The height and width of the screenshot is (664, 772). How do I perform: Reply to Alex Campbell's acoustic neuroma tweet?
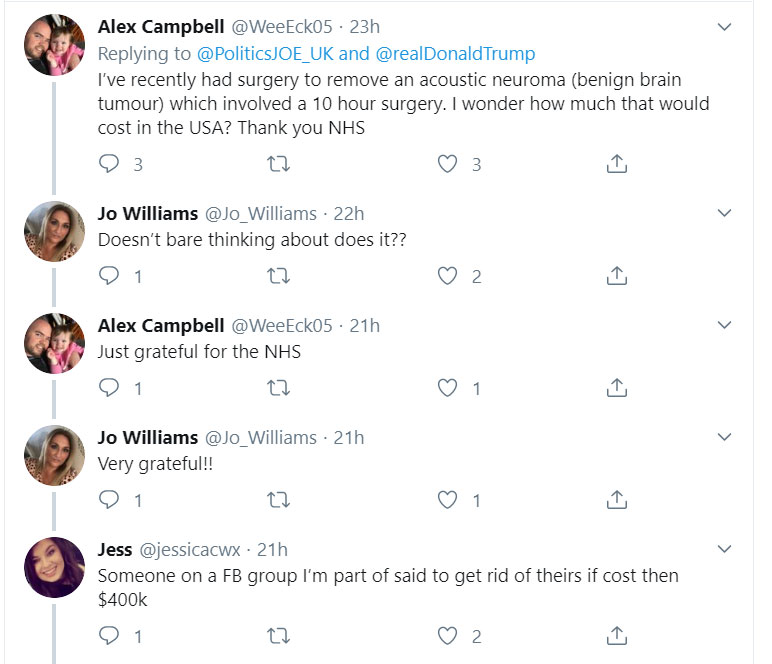[110, 163]
